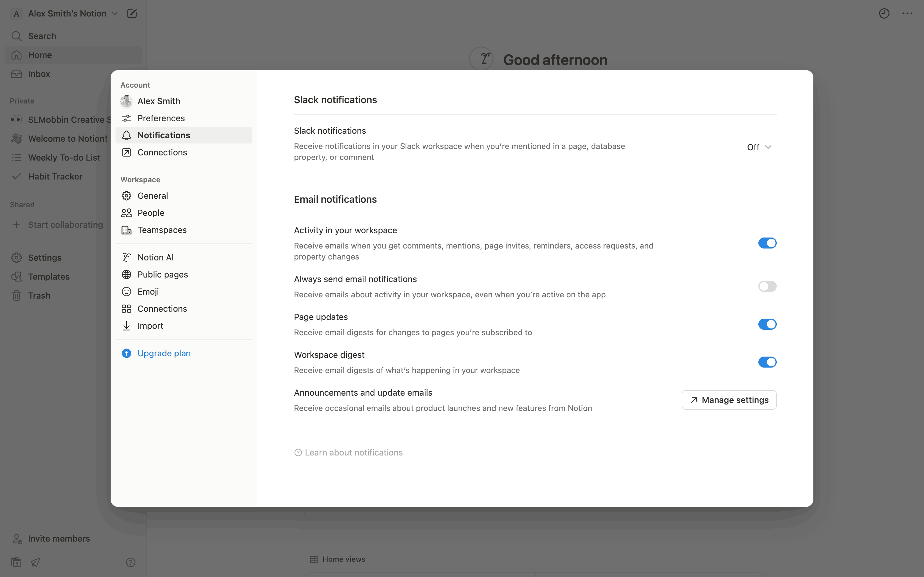Turn off Workspace digest toggle
Image resolution: width=924 pixels, height=577 pixels.
(767, 362)
